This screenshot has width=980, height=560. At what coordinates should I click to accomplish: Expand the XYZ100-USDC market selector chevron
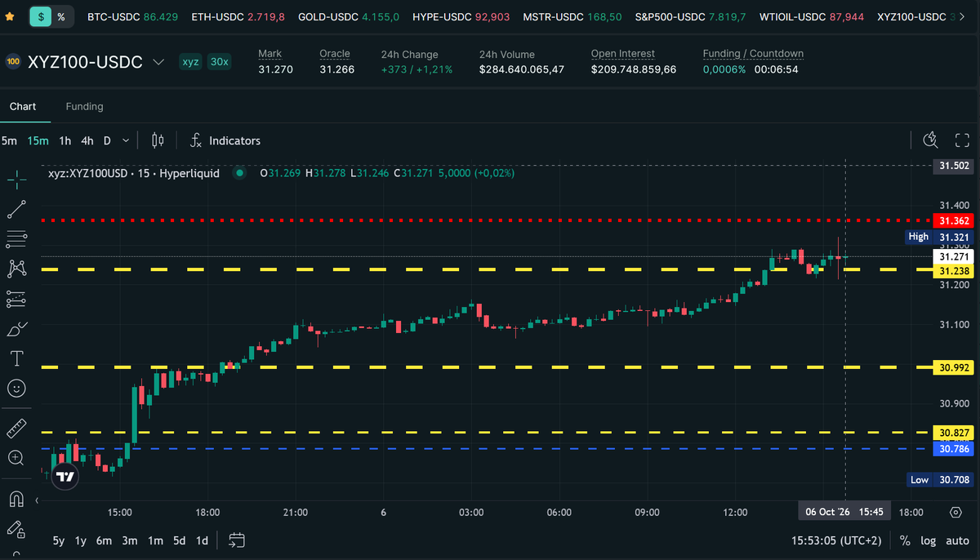[158, 62]
